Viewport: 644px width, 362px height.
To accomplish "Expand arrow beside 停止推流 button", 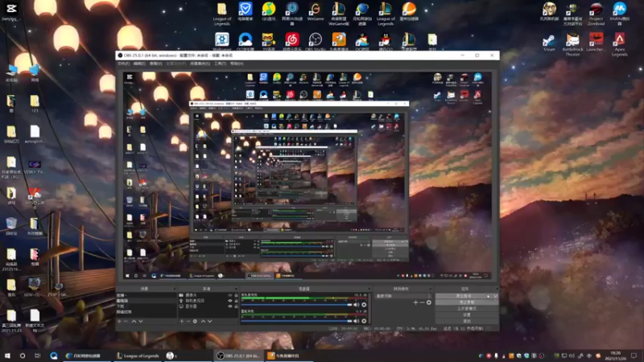I will coord(495,296).
